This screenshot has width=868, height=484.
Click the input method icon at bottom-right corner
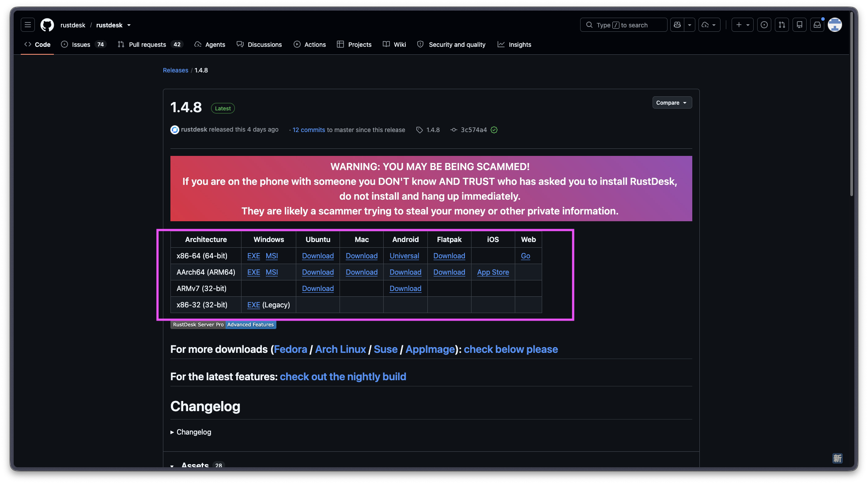coord(837,458)
